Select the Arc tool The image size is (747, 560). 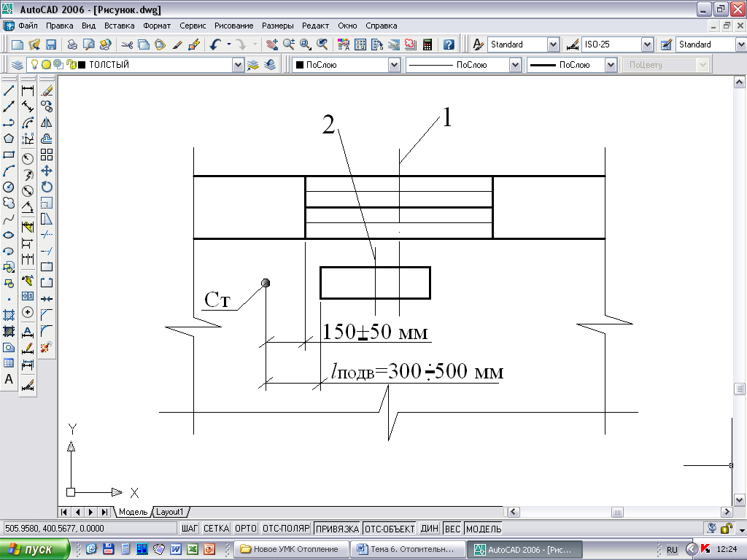[x=9, y=171]
